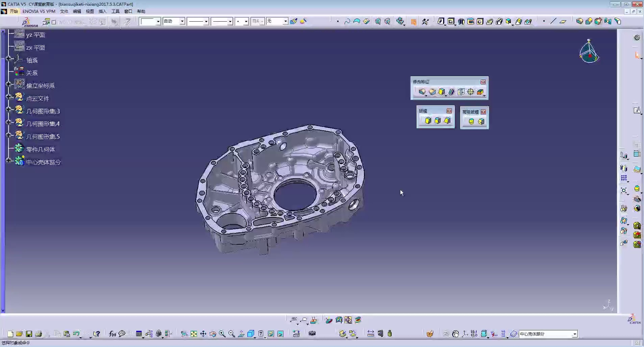Open the 中心壳体部分 dropdown in bottom toolbar

574,334
